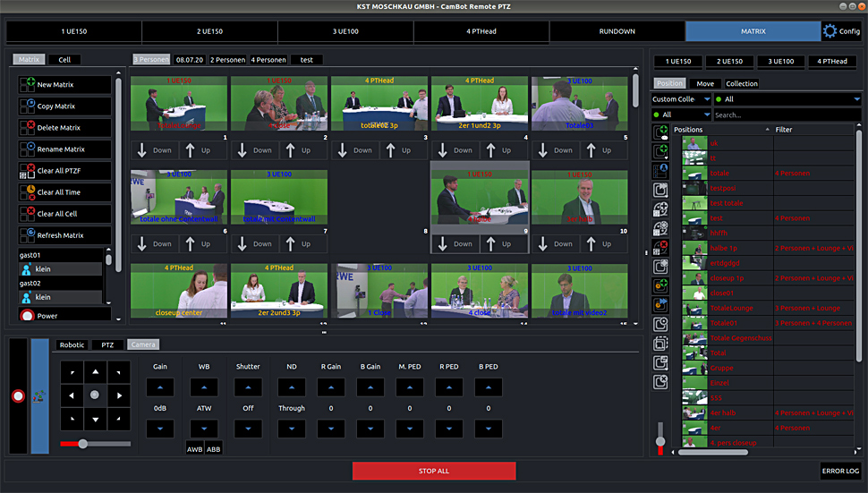Click the New Matrix icon button

[x=27, y=85]
